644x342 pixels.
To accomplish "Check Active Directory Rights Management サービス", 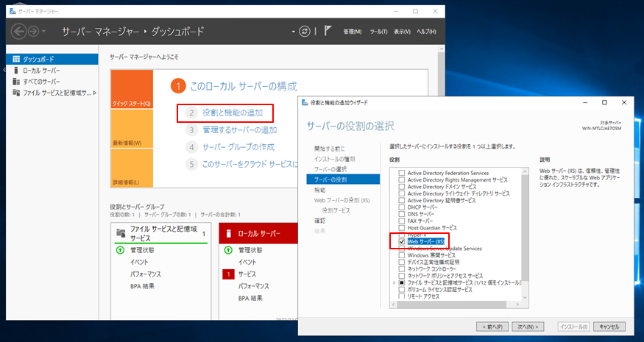I will [x=402, y=180].
